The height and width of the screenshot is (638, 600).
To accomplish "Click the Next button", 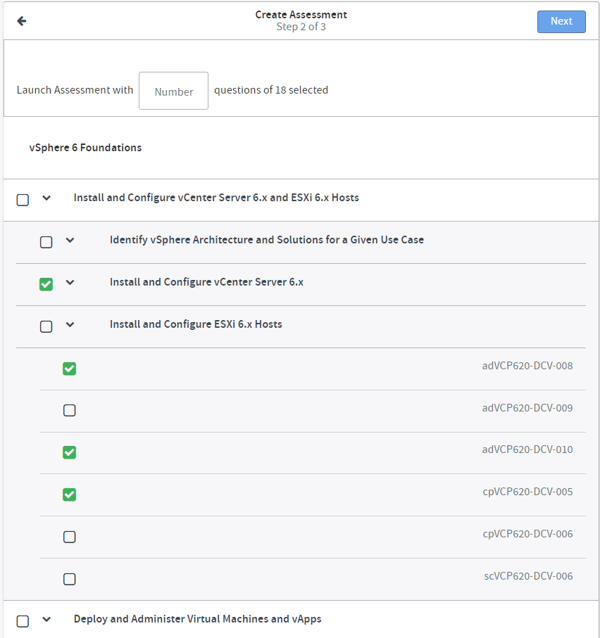I will pyautogui.click(x=561, y=22).
